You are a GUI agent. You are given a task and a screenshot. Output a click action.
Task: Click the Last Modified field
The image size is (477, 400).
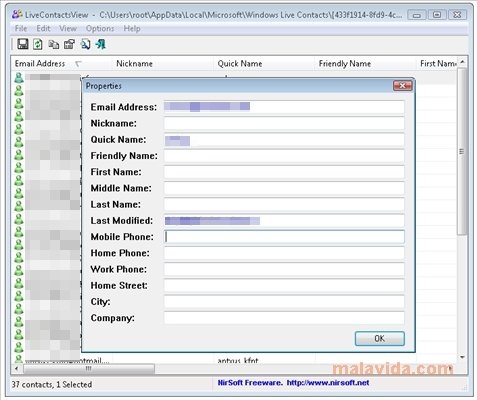coord(284,221)
